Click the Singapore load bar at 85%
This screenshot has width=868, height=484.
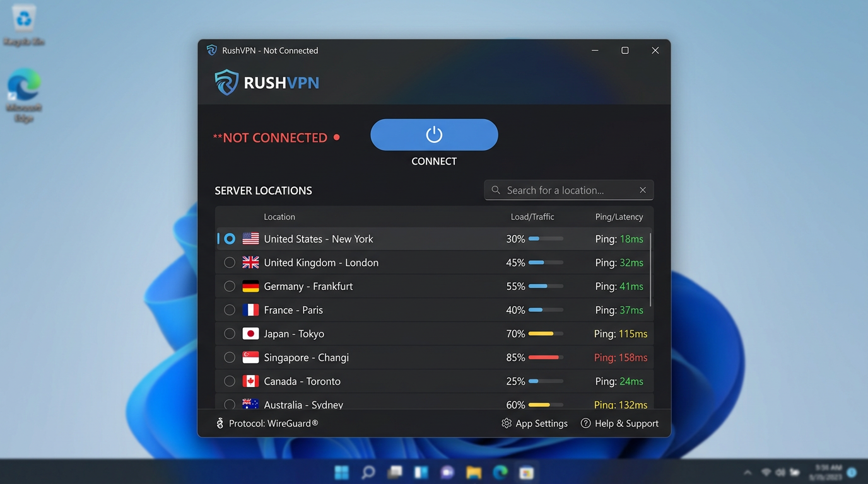point(546,357)
